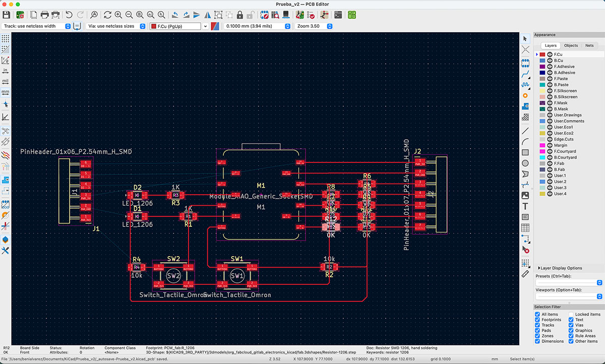Switch units to millimeters in left toolbar
Image resolution: width=605 pixels, height=364 pixels.
pos(6,92)
